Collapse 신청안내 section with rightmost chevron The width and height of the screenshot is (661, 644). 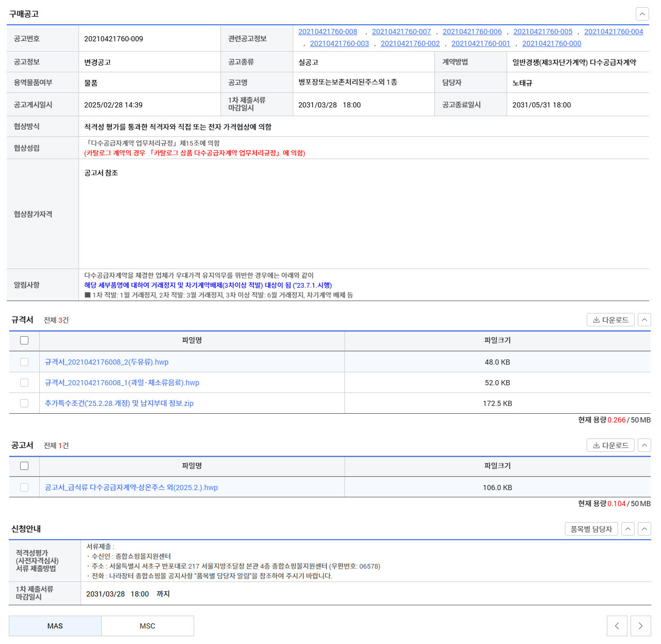[x=644, y=529]
